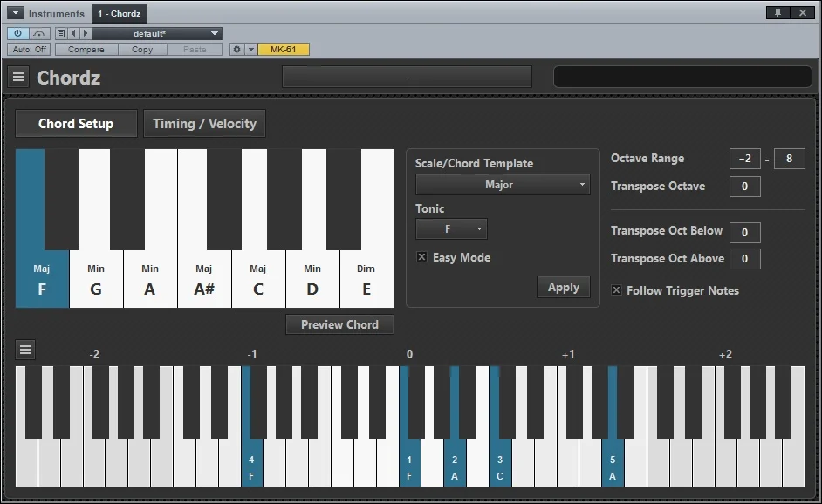Go to the next preset arrow
Screen dimensions: 822x504
pos(86,33)
